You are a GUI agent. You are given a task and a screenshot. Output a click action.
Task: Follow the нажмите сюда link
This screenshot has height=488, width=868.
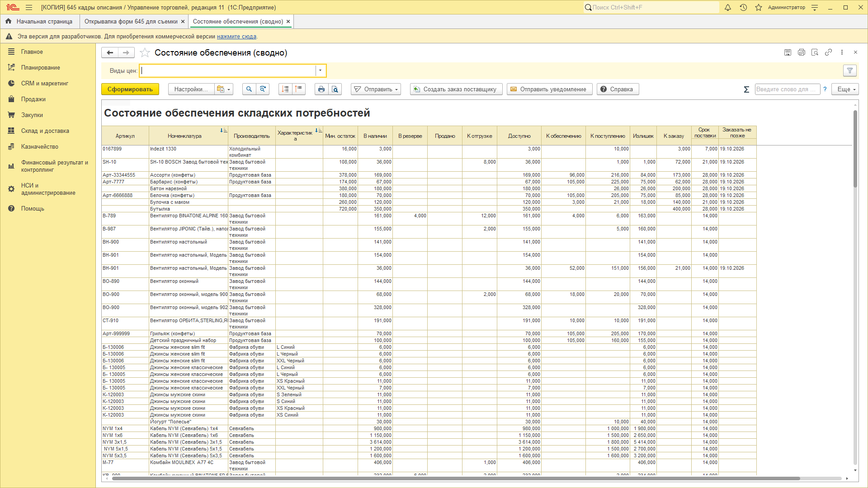[x=236, y=37]
